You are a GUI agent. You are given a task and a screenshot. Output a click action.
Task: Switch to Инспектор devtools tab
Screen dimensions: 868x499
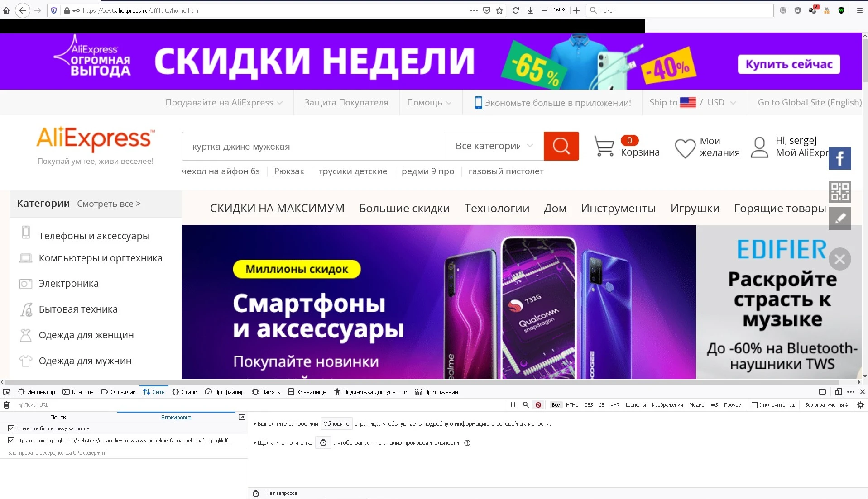37,392
